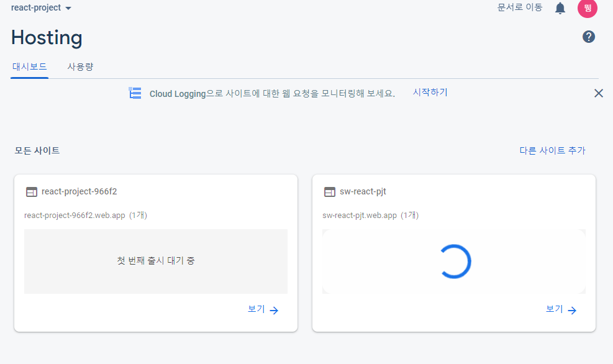Viewport: 613px width, 364px height.
Task: Open the react-project selector dropdown
Action: click(41, 8)
